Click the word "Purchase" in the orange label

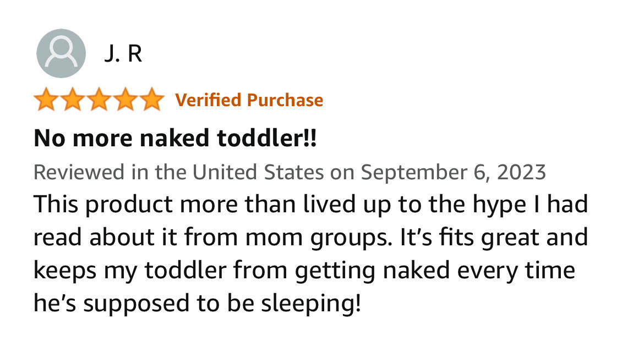pyautogui.click(x=285, y=100)
